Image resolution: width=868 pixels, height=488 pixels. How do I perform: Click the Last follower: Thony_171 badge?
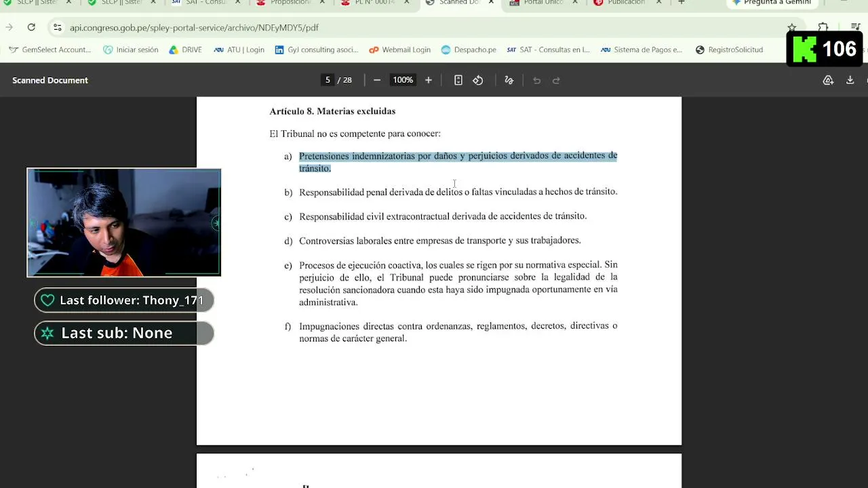click(x=124, y=300)
